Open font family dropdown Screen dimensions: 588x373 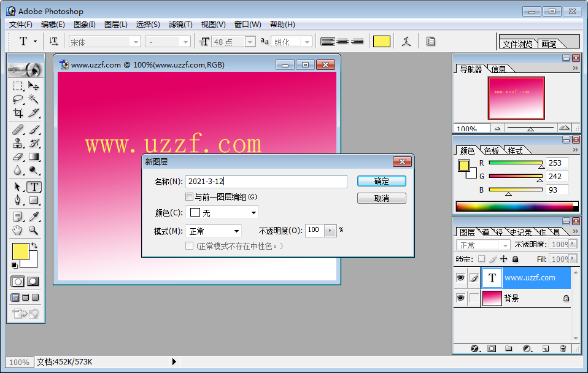coord(136,42)
